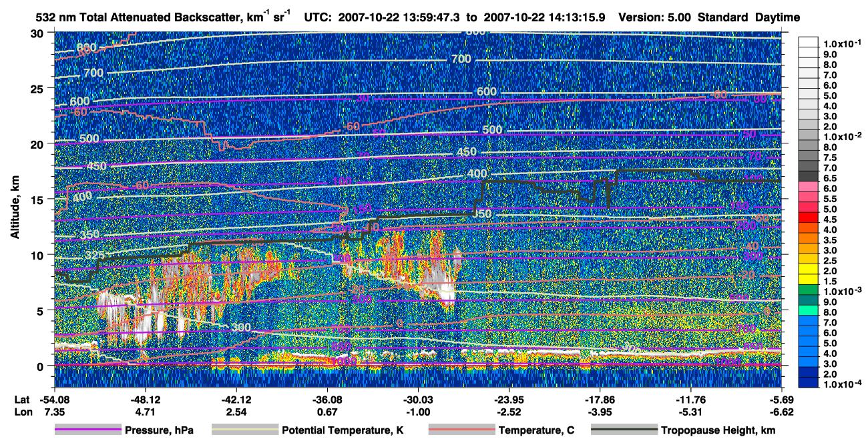Click the '325' potential temperature contour label

[94, 256]
